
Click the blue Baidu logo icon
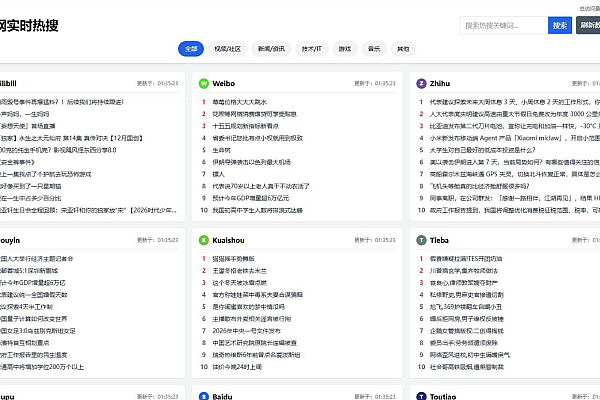204,397
